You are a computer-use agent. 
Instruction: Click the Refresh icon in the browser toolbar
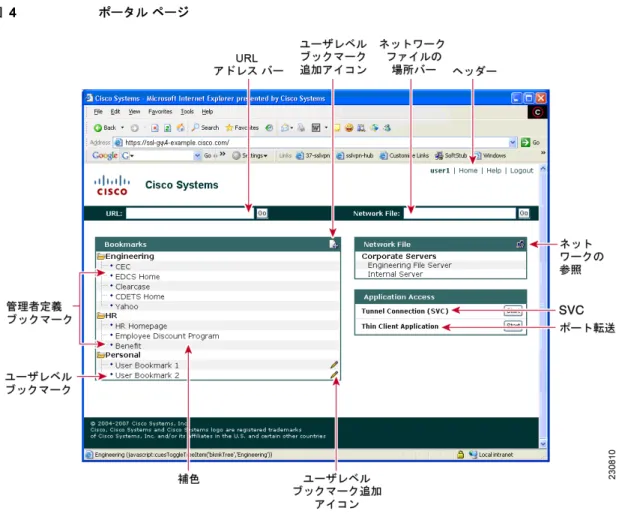[167, 128]
